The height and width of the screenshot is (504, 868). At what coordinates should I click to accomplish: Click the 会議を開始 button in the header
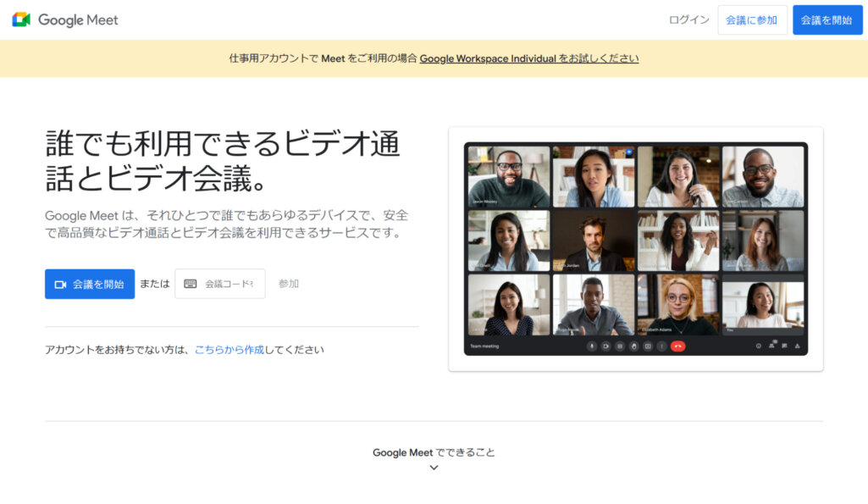827,20
